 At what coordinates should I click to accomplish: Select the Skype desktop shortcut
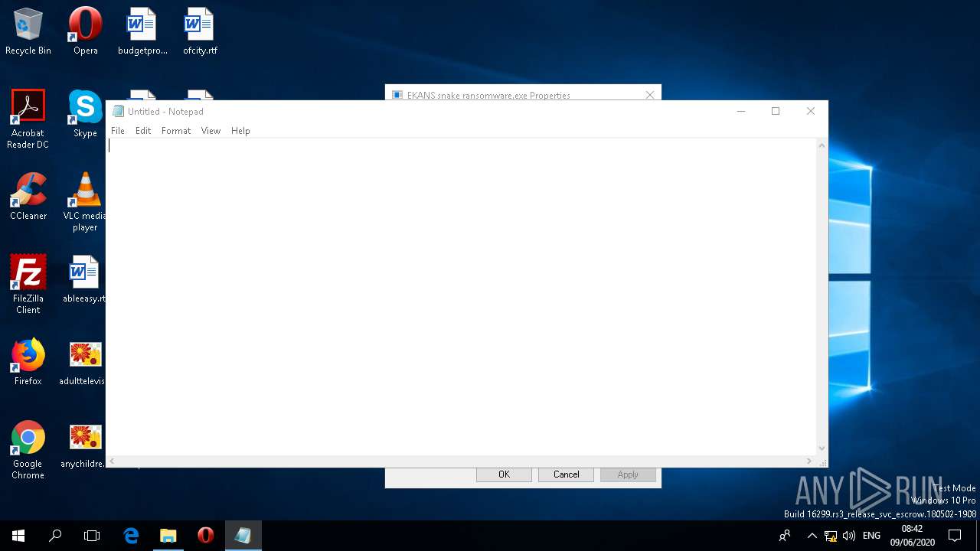click(x=85, y=114)
